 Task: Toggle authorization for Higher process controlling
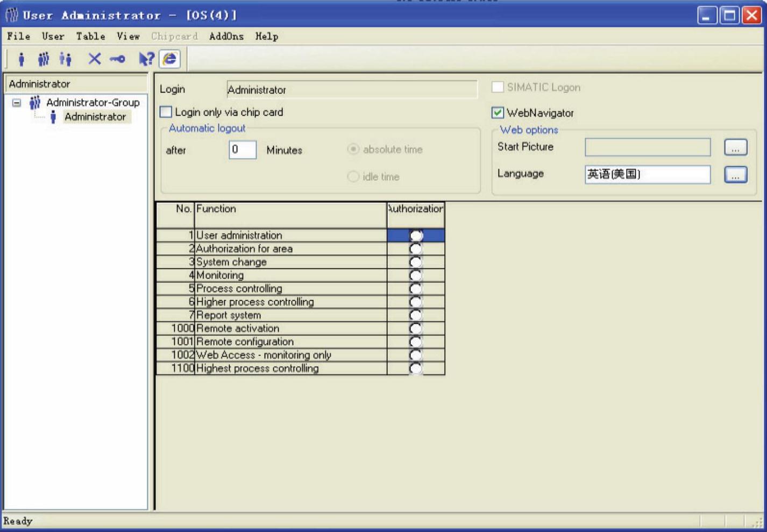pyautogui.click(x=416, y=302)
